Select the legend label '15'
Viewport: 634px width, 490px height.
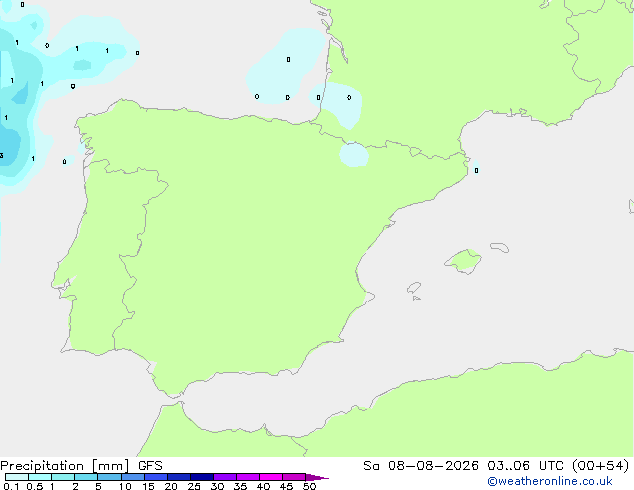pyautogui.click(x=148, y=486)
